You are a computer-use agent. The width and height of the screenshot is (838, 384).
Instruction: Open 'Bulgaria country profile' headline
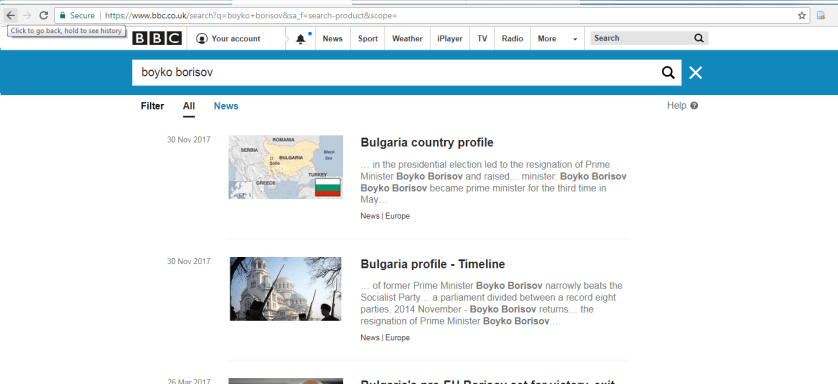pyautogui.click(x=427, y=143)
